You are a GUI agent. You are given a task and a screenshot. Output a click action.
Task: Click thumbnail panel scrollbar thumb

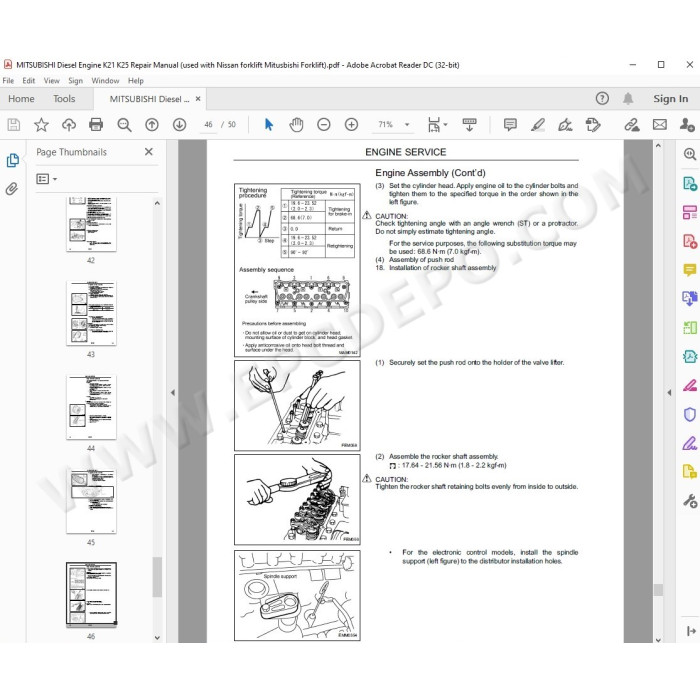[x=157, y=576]
